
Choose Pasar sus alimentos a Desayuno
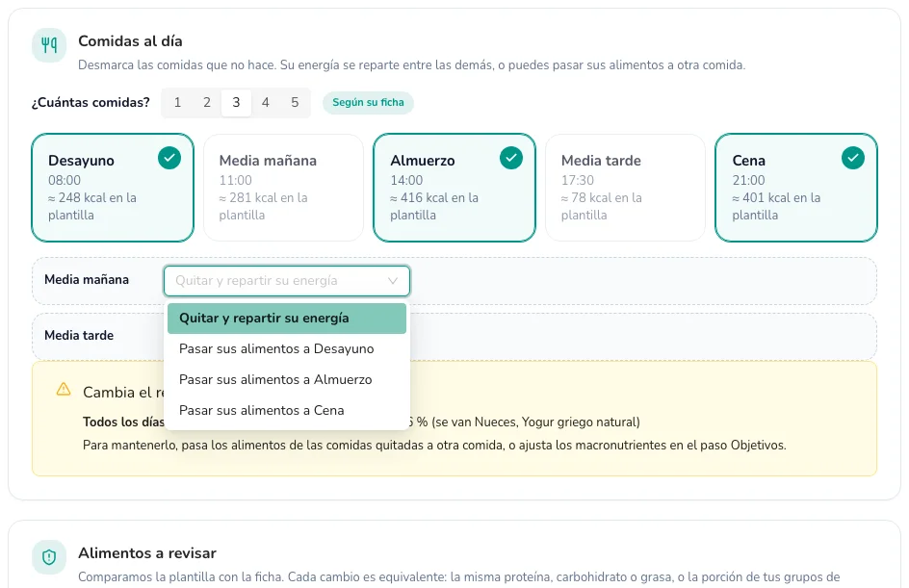pyautogui.click(x=287, y=348)
